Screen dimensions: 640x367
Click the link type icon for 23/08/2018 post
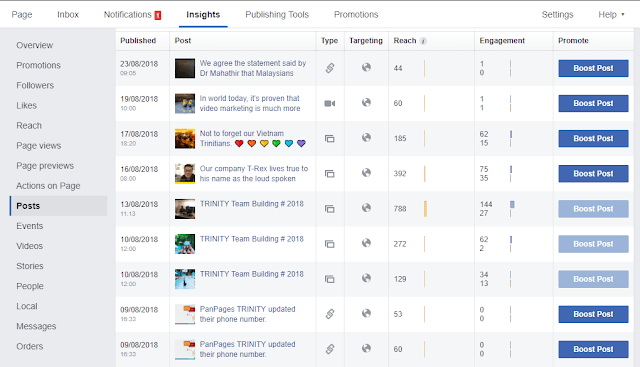click(330, 68)
